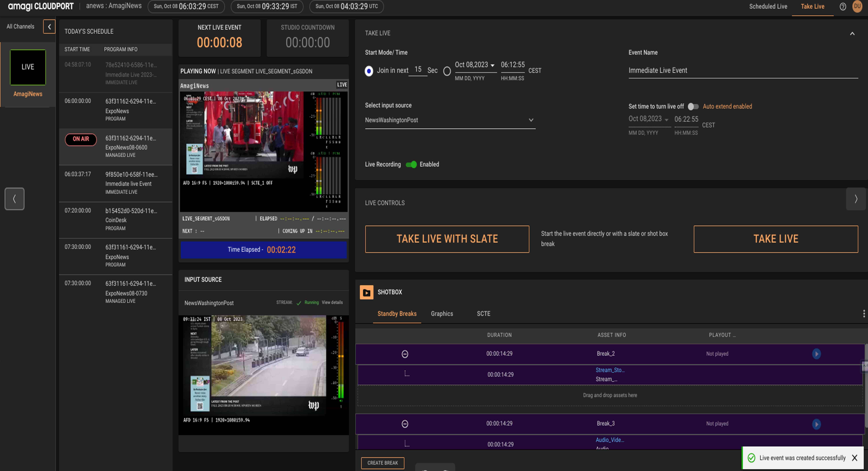
Task: Open the Graphics tab in Shotbox
Action: click(442, 314)
